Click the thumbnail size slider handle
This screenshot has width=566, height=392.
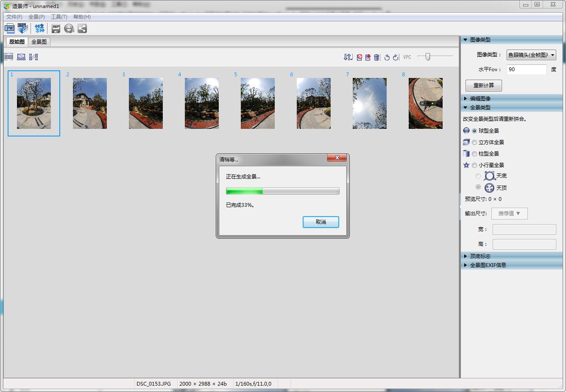(x=428, y=57)
